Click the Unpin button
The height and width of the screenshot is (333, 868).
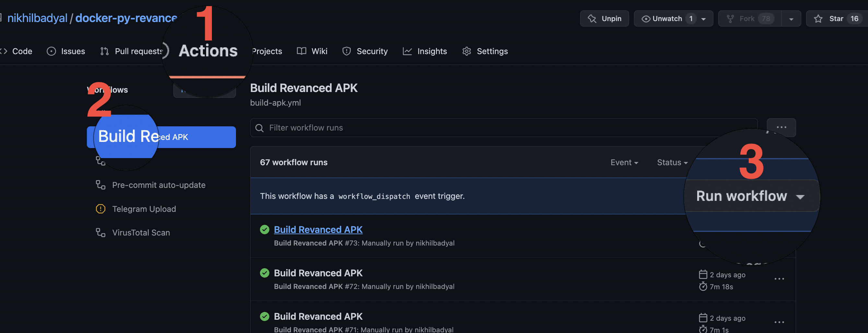pyautogui.click(x=604, y=18)
